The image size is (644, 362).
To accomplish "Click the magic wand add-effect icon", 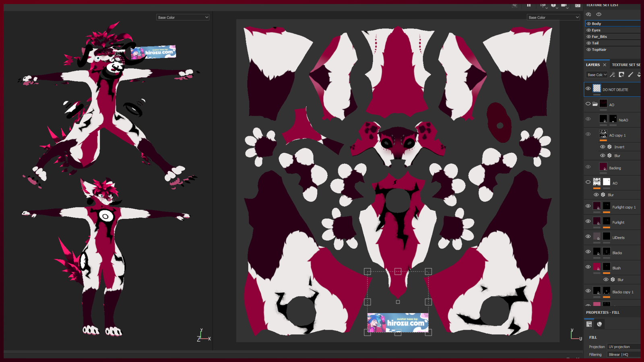I will coord(612,75).
